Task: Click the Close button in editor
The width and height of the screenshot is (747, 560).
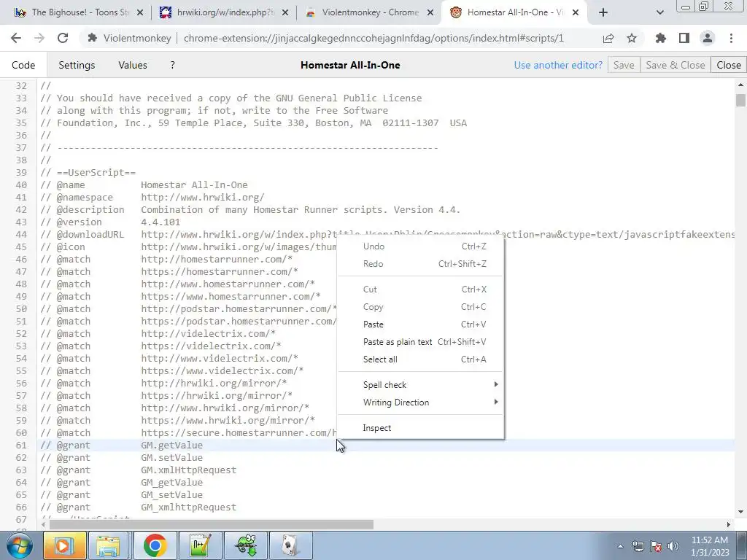Action: [x=729, y=65]
